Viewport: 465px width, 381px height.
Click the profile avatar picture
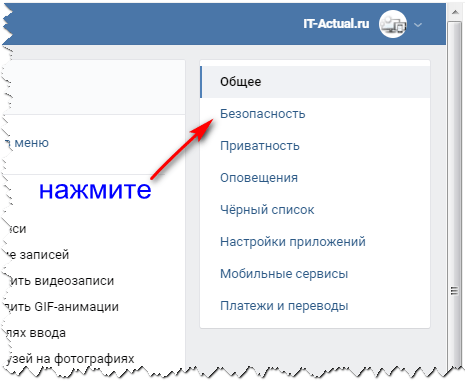[x=393, y=24]
